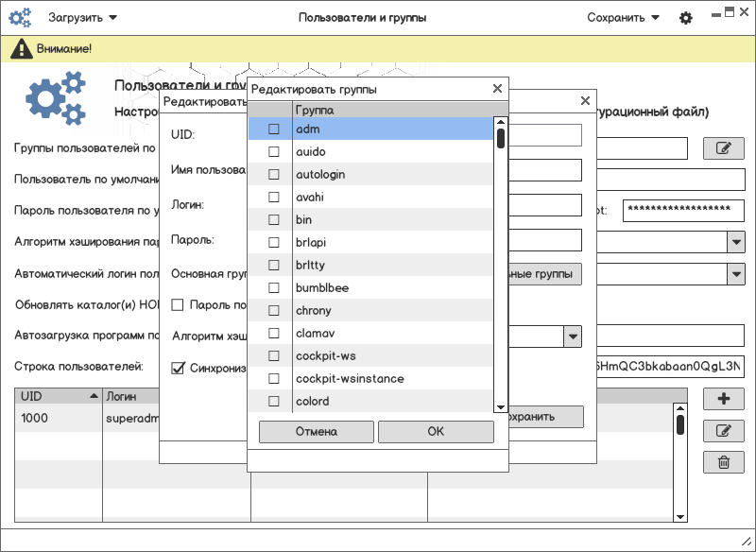The image size is (756, 552).
Task: Click scroll-down arrow of group list
Action: 501,406
